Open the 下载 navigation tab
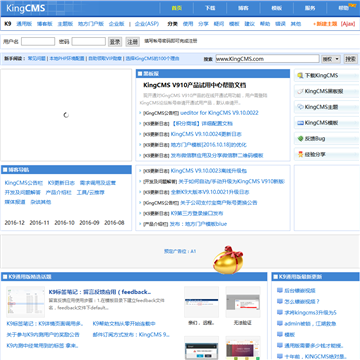 click(x=210, y=8)
